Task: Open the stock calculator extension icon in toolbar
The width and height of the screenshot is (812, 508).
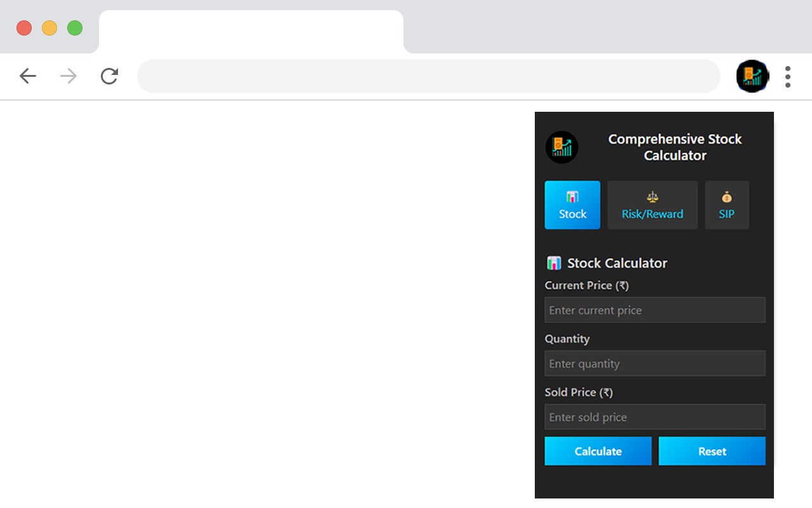Action: pyautogui.click(x=752, y=76)
